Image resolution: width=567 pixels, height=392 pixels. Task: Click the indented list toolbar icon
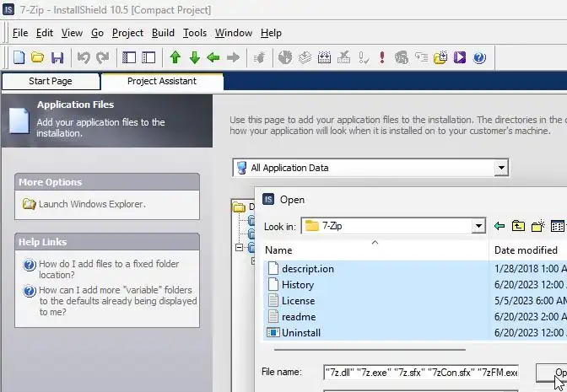421,57
